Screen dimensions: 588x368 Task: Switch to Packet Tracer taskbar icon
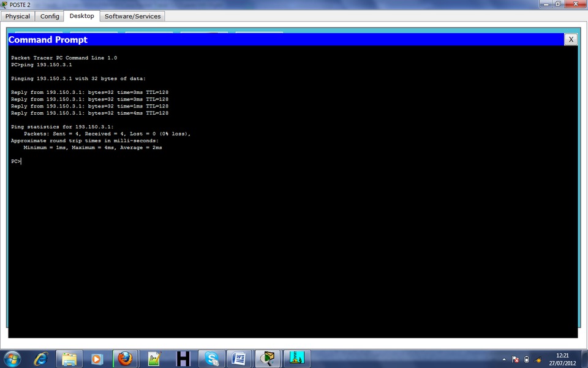268,359
